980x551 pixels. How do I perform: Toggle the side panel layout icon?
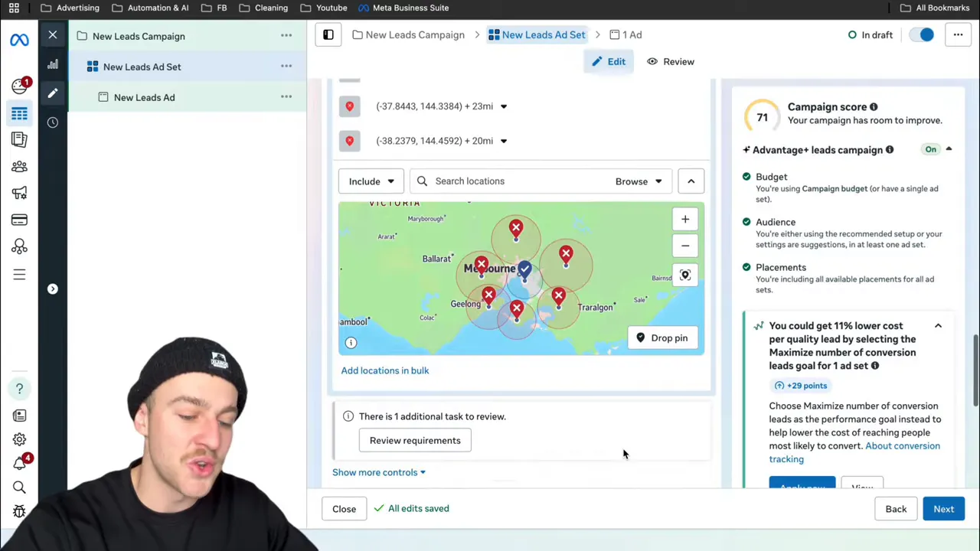[x=328, y=34]
